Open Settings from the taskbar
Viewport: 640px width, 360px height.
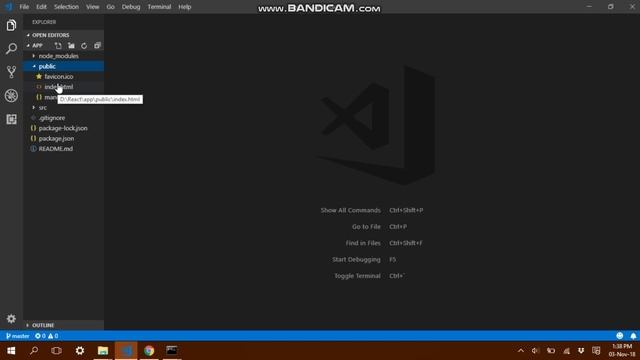[x=80, y=351]
